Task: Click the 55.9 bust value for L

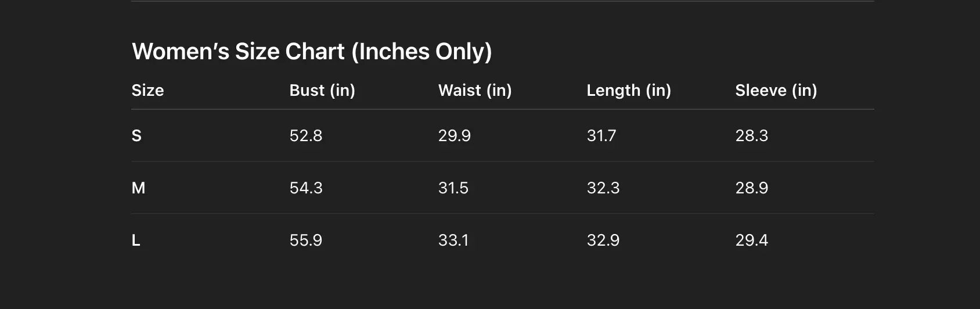Action: (x=306, y=240)
